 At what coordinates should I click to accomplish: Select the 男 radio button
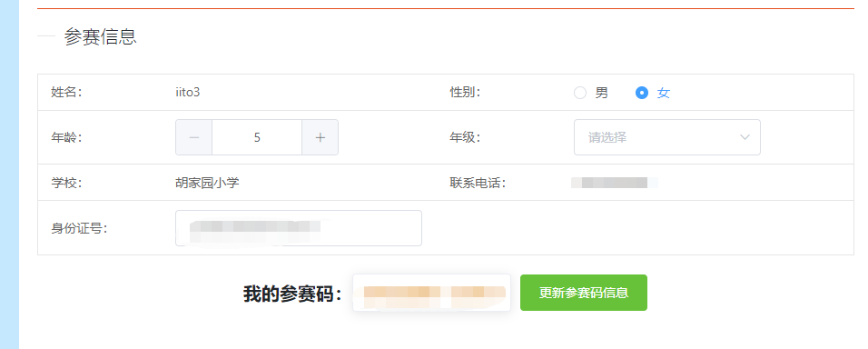(x=579, y=93)
